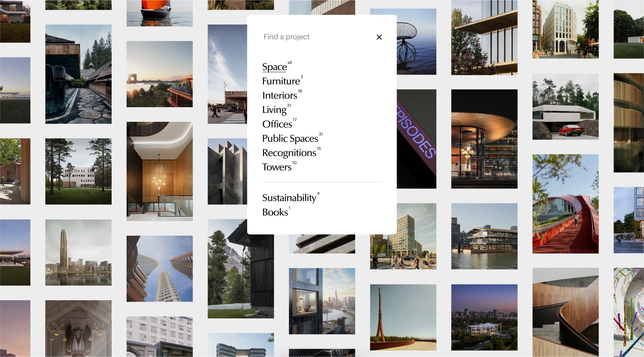The image size is (644, 357).
Task: Select the floating house on water photo
Action: click(484, 236)
